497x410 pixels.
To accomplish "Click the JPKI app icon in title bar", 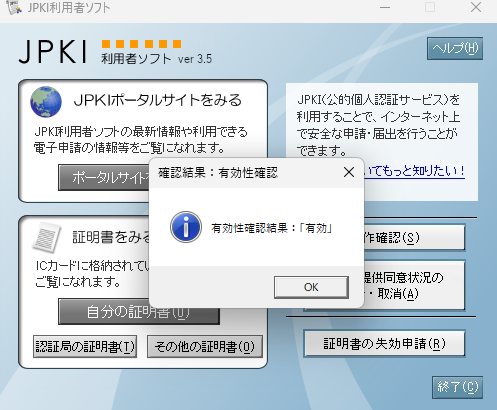I will pos(14,7).
